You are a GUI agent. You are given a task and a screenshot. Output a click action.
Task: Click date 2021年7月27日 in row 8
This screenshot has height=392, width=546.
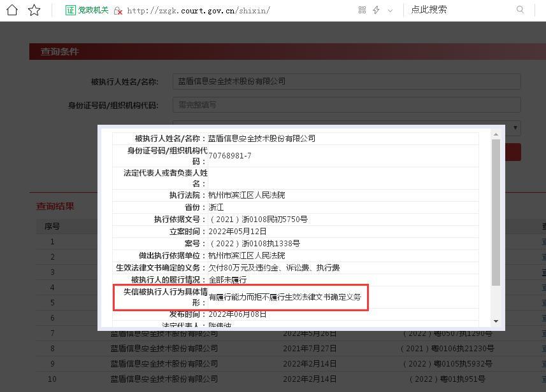[310, 349]
